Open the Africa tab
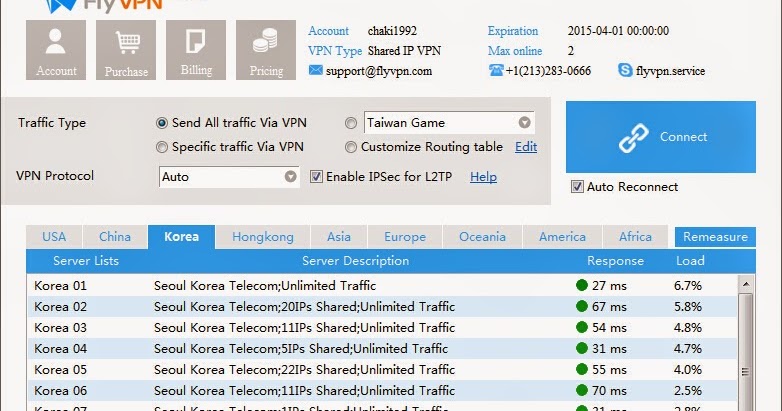The width and height of the screenshot is (782, 411). (635, 237)
